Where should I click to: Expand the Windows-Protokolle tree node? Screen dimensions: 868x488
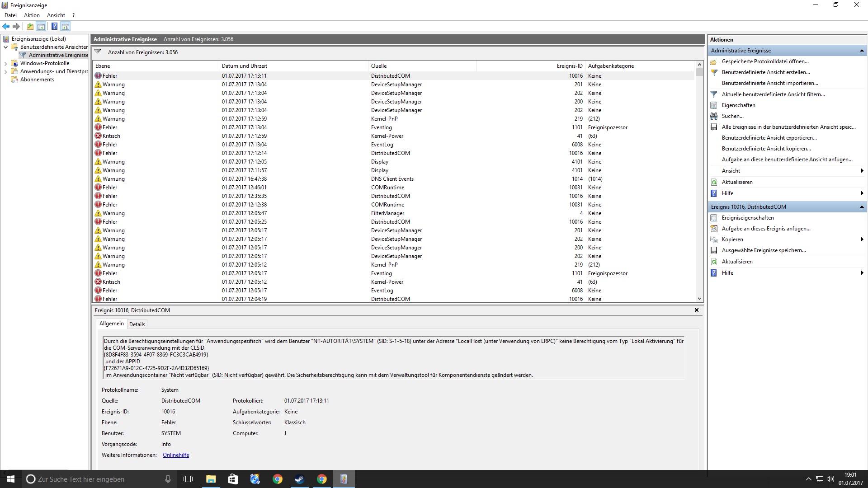pyautogui.click(x=5, y=63)
